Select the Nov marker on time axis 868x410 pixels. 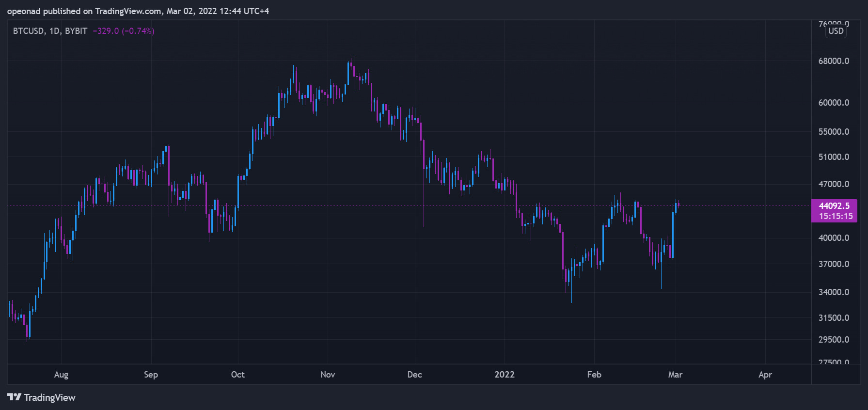[x=328, y=375]
